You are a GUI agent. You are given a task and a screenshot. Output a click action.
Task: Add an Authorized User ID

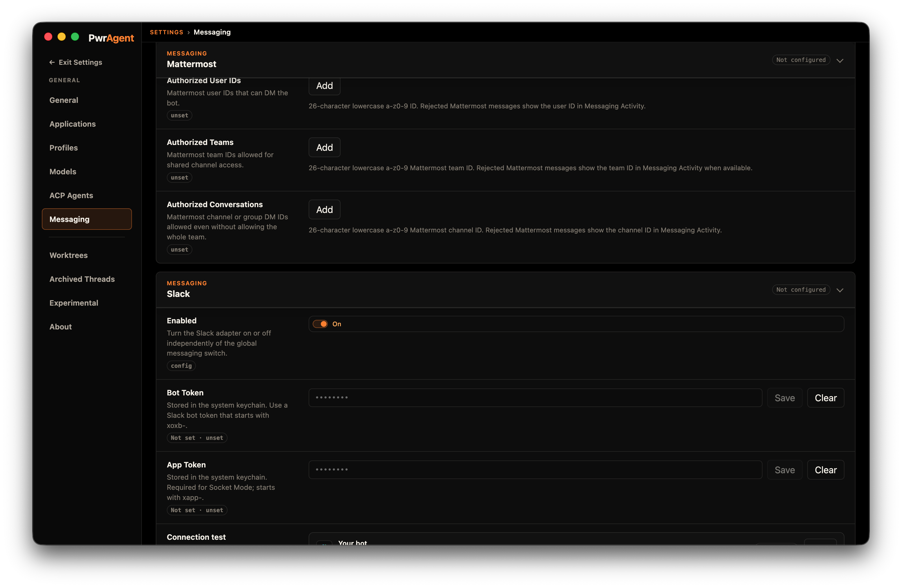[324, 86]
